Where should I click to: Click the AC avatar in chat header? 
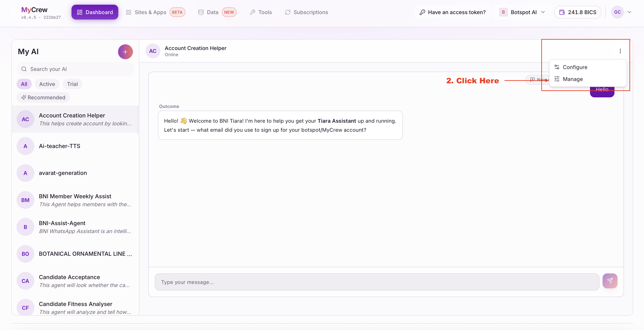(x=153, y=51)
